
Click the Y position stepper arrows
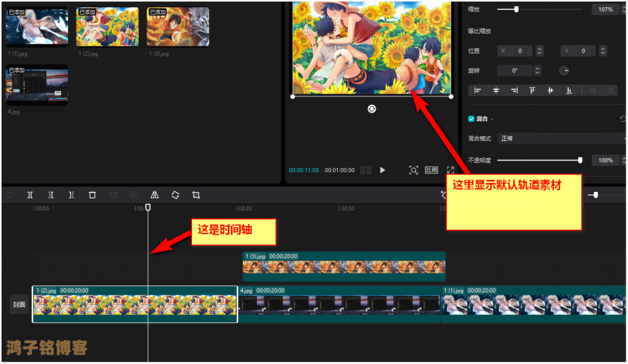[603, 51]
